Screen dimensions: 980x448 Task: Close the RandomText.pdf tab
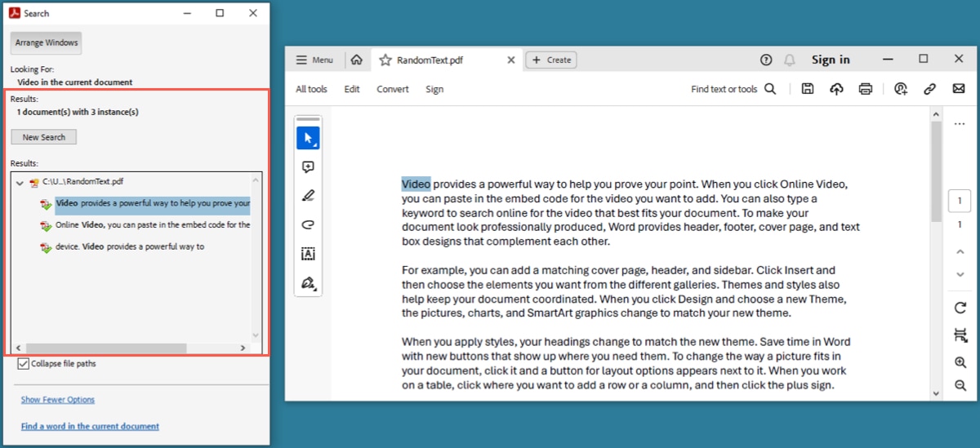(511, 60)
